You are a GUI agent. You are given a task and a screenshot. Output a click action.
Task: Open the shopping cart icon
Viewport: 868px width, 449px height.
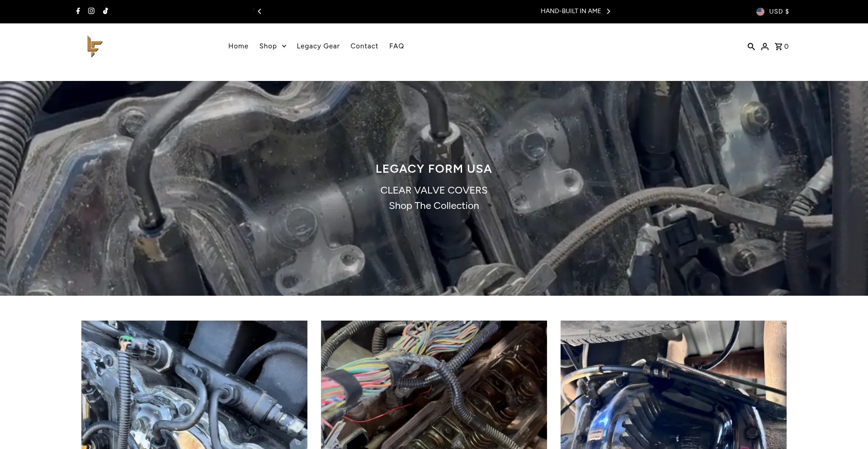(779, 46)
